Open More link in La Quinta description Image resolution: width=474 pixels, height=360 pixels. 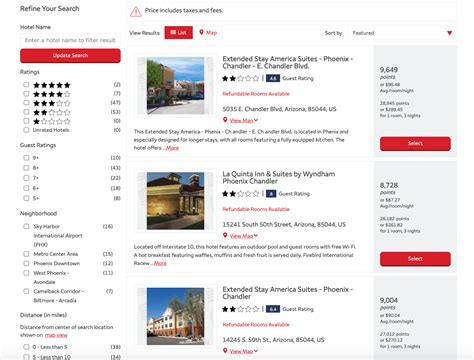tap(160, 263)
